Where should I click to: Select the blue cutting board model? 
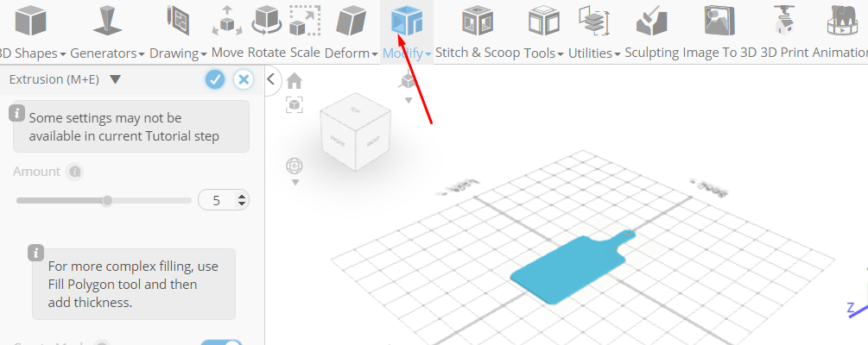(x=572, y=269)
